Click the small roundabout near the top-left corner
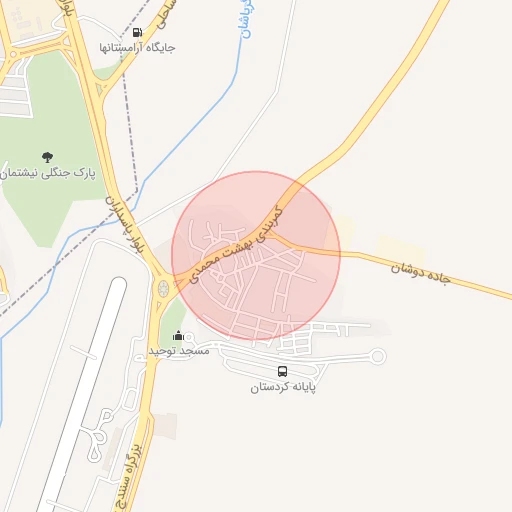512x512 pixels. coord(13,54)
